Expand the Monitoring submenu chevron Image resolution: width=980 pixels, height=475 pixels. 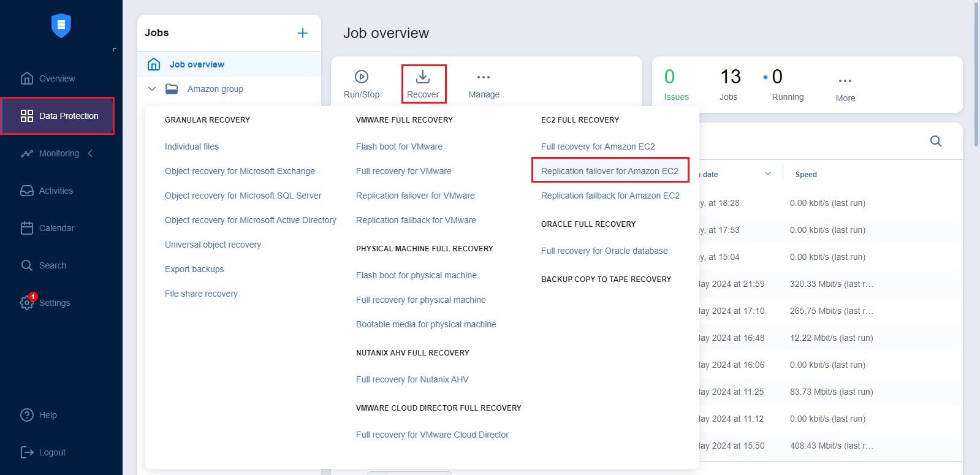pos(91,153)
